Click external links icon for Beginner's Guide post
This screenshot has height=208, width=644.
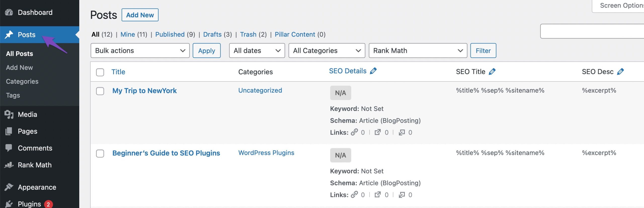click(378, 195)
